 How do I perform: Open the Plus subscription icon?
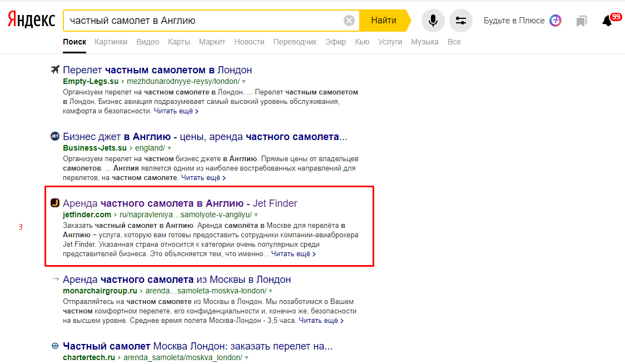(555, 21)
